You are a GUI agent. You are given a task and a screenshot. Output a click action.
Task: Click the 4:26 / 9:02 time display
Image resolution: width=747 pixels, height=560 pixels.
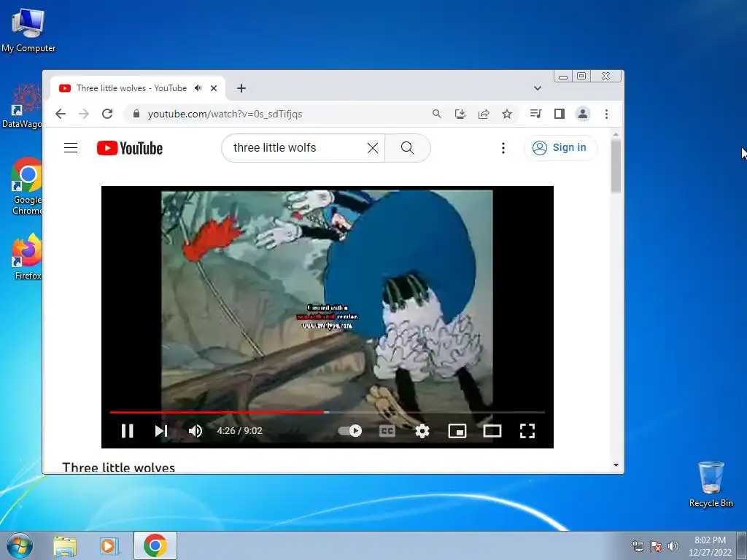239,431
